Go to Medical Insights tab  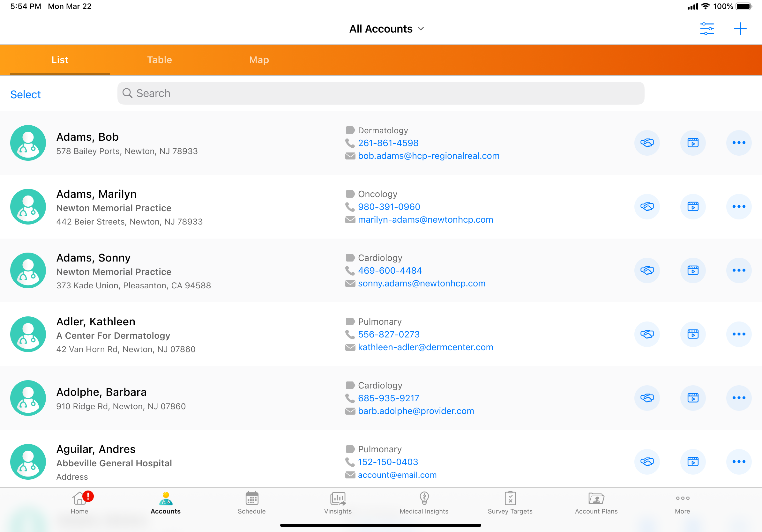click(x=424, y=503)
